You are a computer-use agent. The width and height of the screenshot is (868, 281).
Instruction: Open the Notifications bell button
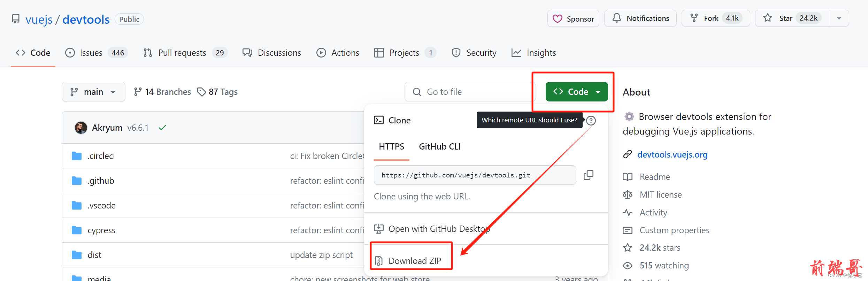coord(640,18)
